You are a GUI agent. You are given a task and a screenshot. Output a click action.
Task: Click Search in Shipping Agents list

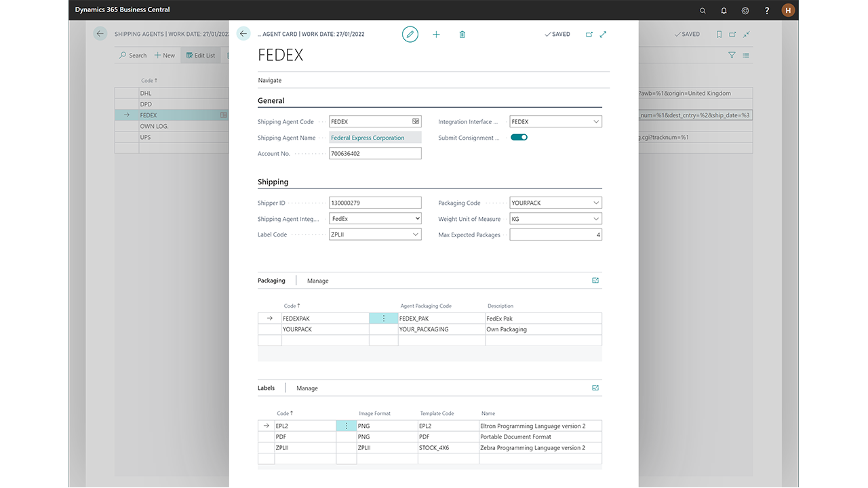click(x=133, y=55)
